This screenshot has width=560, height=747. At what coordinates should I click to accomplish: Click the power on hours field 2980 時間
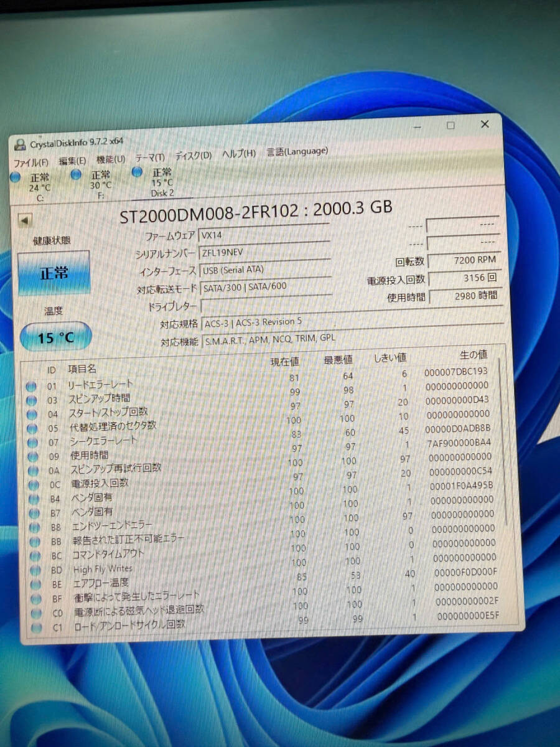pos(465,296)
